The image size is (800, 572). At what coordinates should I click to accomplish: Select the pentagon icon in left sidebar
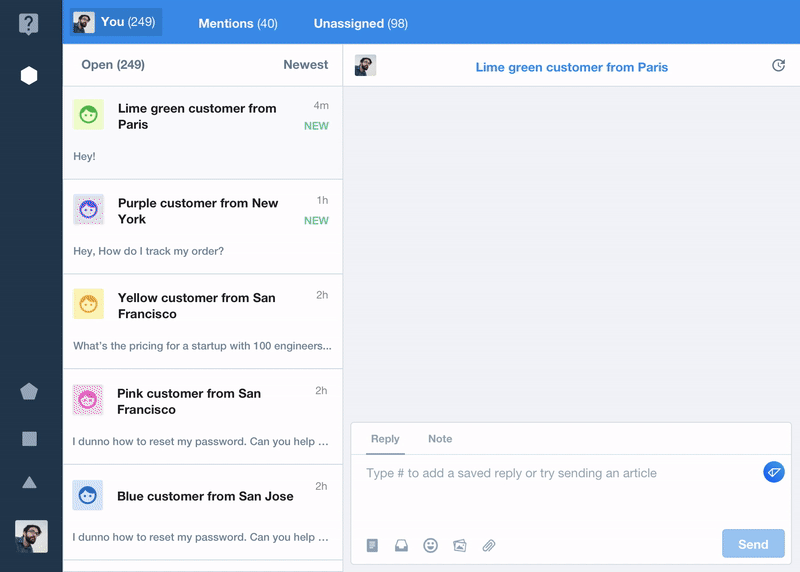pos(29,391)
